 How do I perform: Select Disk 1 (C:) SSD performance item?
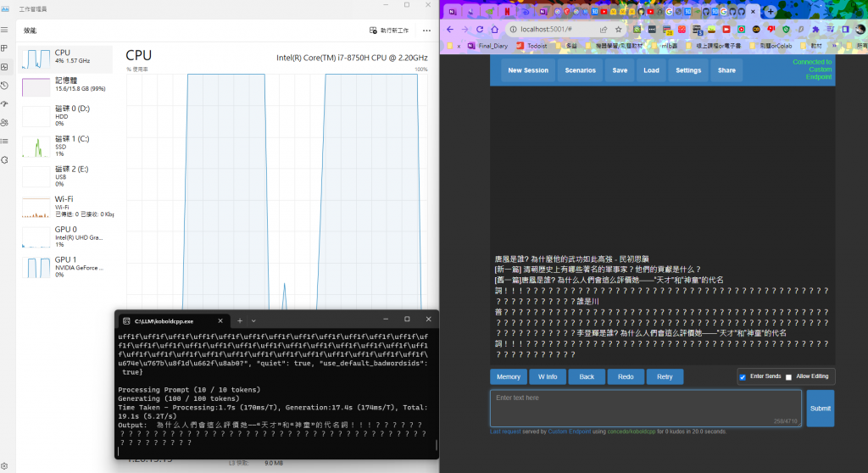(66, 146)
